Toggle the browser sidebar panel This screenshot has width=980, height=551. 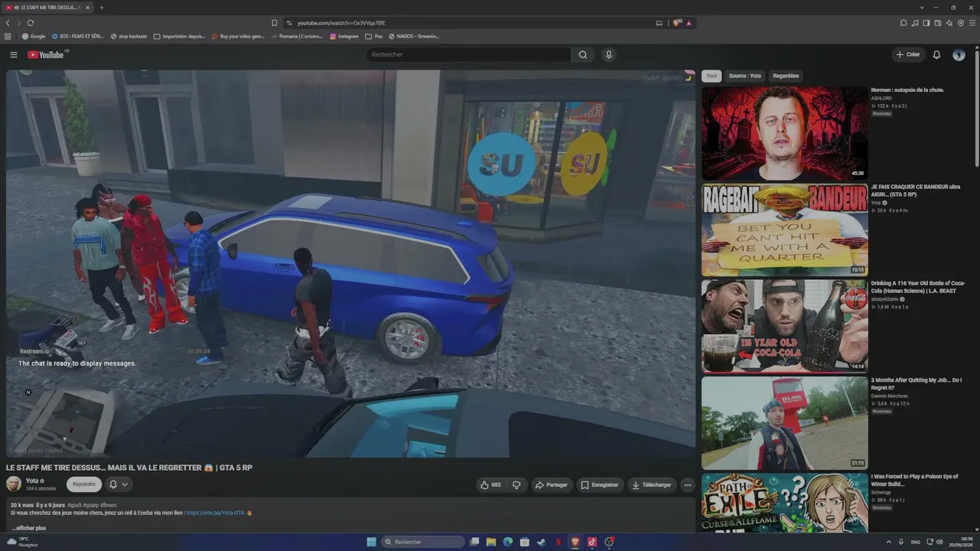[x=926, y=23]
